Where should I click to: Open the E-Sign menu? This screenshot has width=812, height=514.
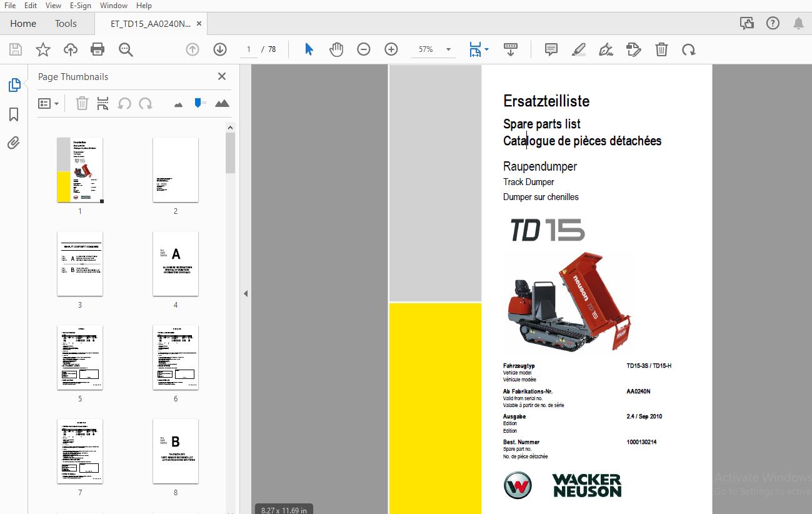coord(81,6)
